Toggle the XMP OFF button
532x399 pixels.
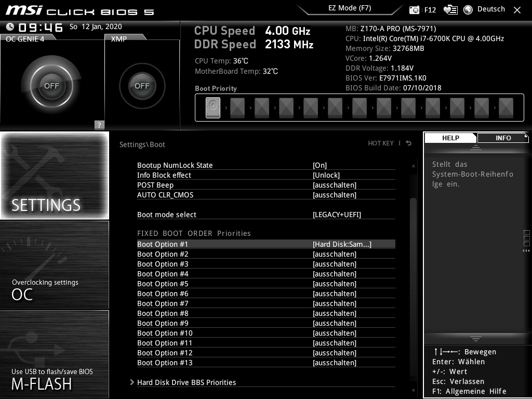142,86
